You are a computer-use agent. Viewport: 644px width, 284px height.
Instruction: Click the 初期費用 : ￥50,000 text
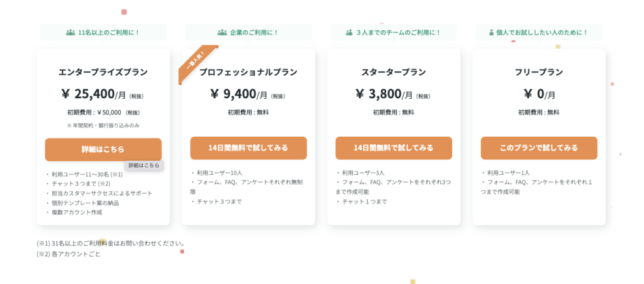tap(103, 113)
